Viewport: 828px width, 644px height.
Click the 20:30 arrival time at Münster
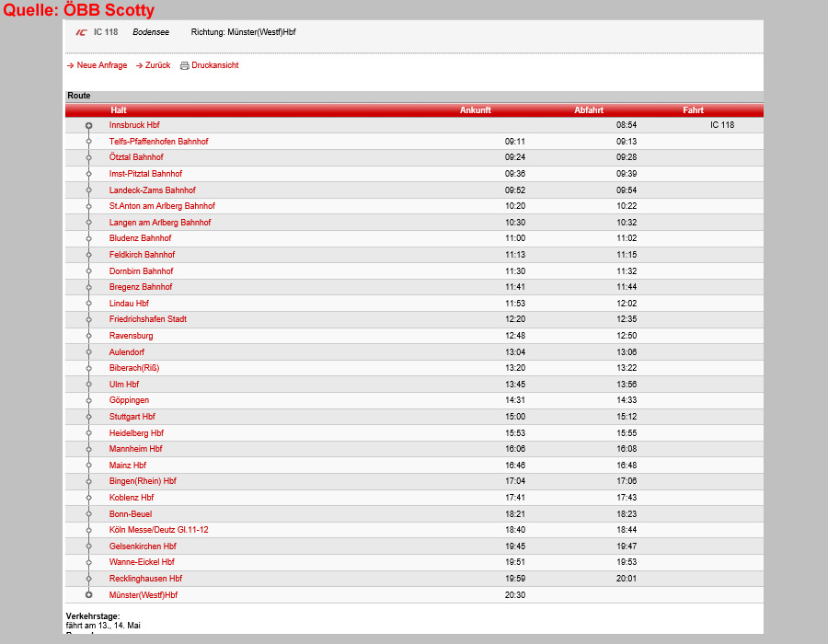(515, 595)
